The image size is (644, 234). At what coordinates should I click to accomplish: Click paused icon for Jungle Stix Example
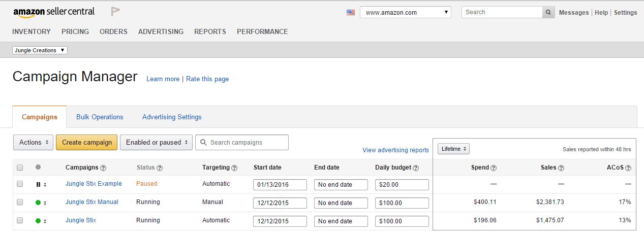click(x=38, y=184)
